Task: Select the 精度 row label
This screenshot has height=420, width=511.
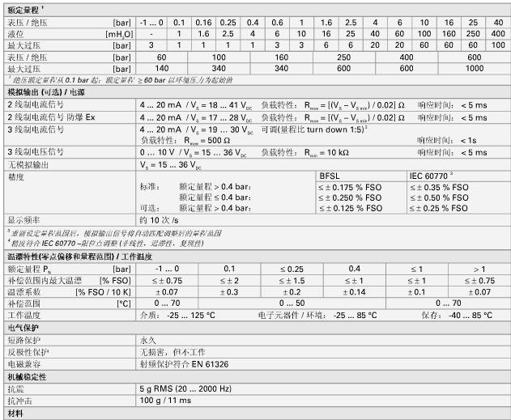Action: click(x=16, y=175)
